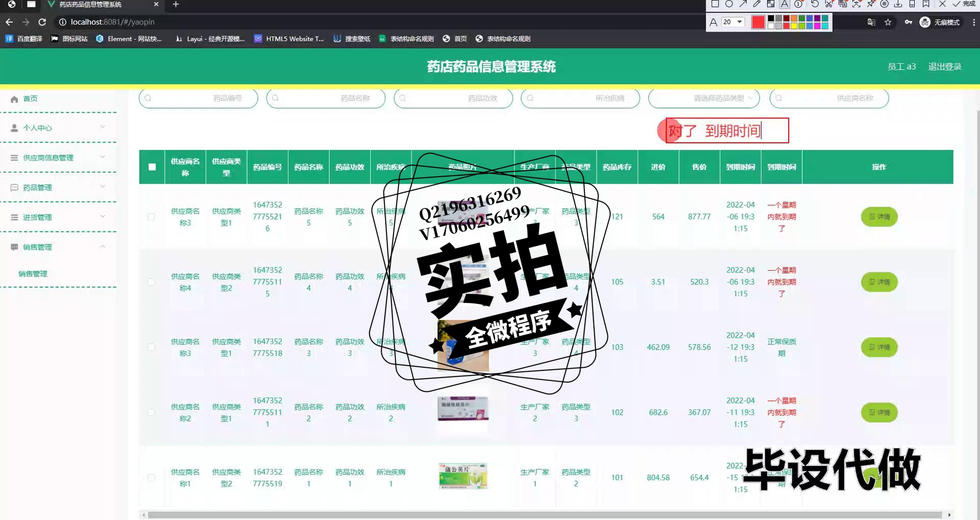The width and height of the screenshot is (980, 520).
Task: Expand the 进货管理 sidebar menu
Action: [58, 217]
